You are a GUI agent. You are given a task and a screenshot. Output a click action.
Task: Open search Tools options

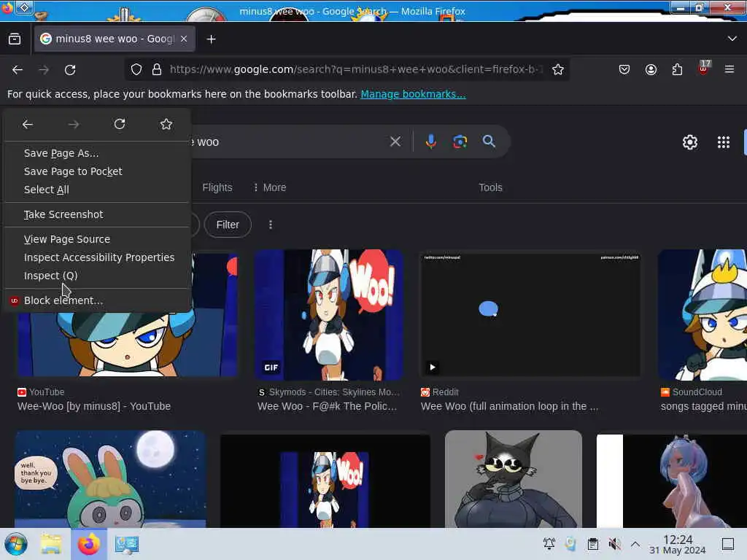pos(490,187)
